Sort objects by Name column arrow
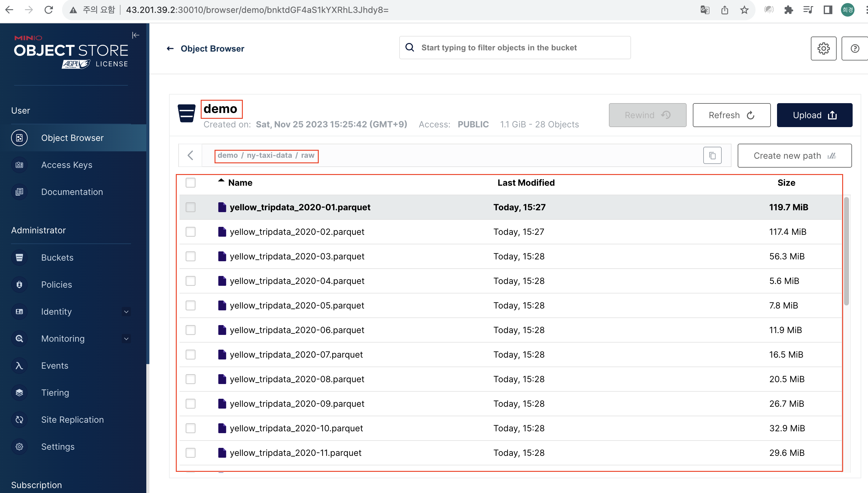This screenshot has width=868, height=493. pyautogui.click(x=221, y=181)
